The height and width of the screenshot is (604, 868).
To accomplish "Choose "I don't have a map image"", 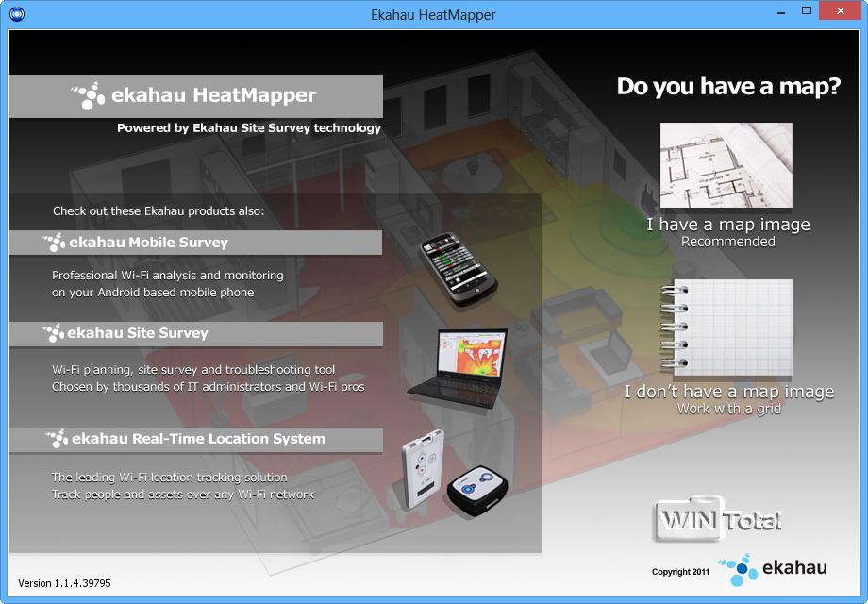I will pyautogui.click(x=729, y=392).
